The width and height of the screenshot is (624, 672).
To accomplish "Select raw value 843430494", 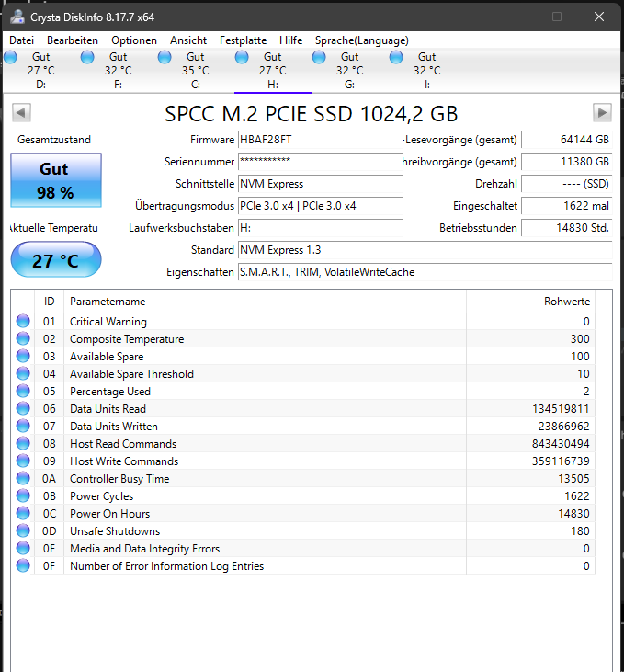I will pos(561,444).
